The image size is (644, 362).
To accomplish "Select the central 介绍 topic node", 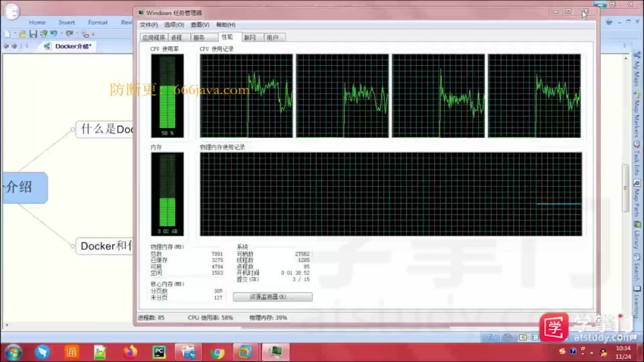I will [25, 188].
